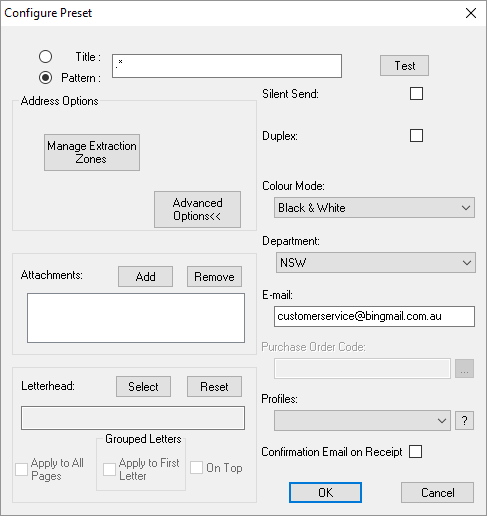Click the question mark help button beside Profiles

(464, 421)
